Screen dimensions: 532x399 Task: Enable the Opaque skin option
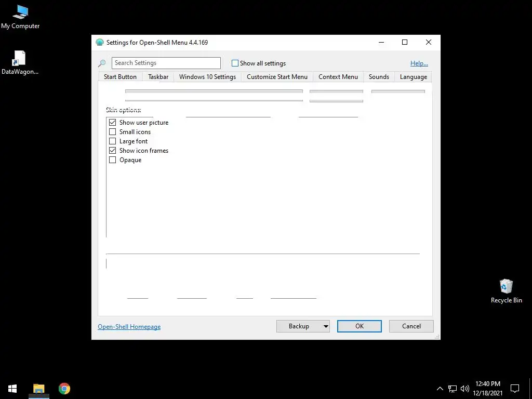coord(112,160)
